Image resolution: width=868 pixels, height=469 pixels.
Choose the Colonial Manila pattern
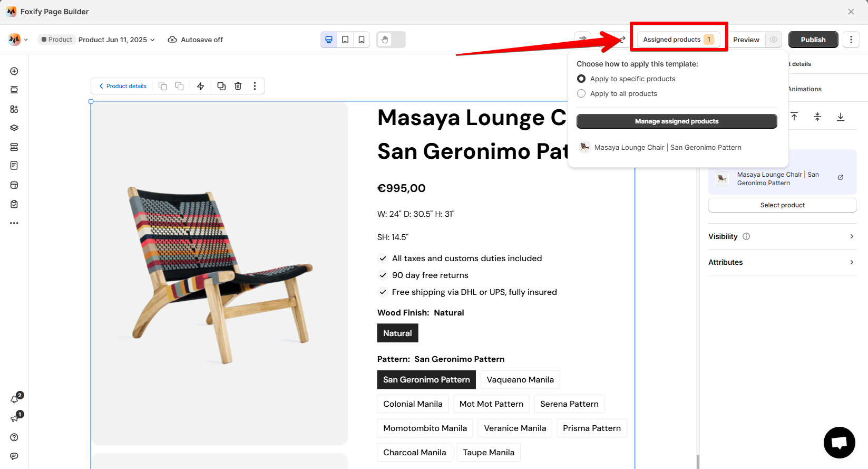tap(413, 404)
